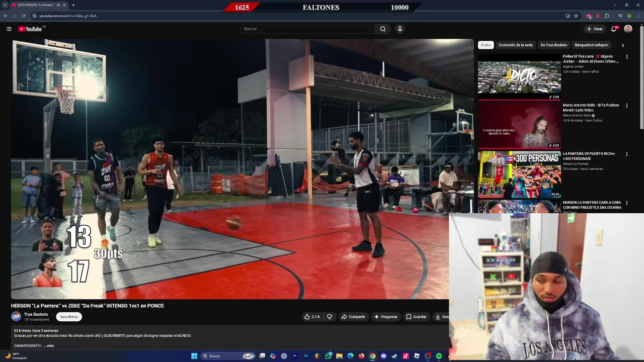Select the De True Buckets chip
This screenshot has height=362, width=644.
click(x=553, y=45)
